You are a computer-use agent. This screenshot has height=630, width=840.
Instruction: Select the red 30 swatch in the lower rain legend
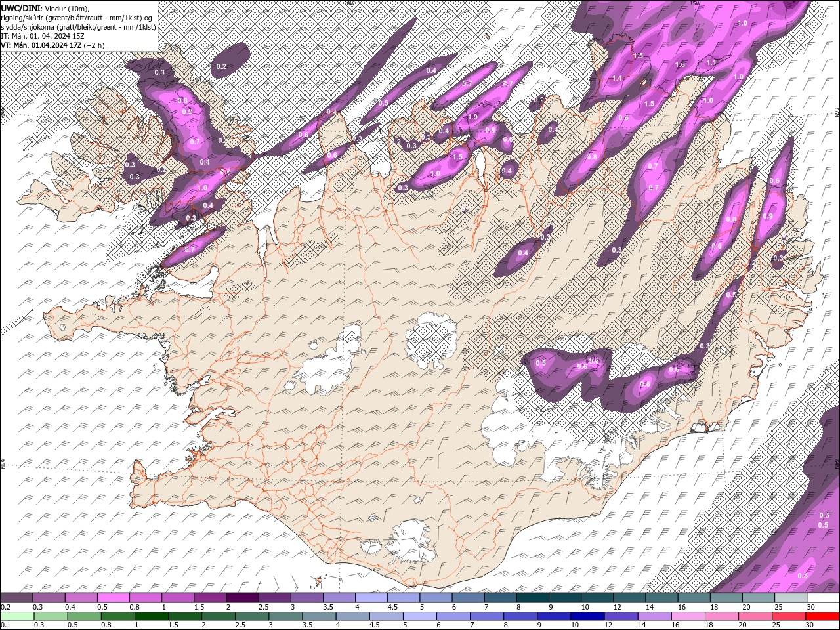(x=823, y=616)
